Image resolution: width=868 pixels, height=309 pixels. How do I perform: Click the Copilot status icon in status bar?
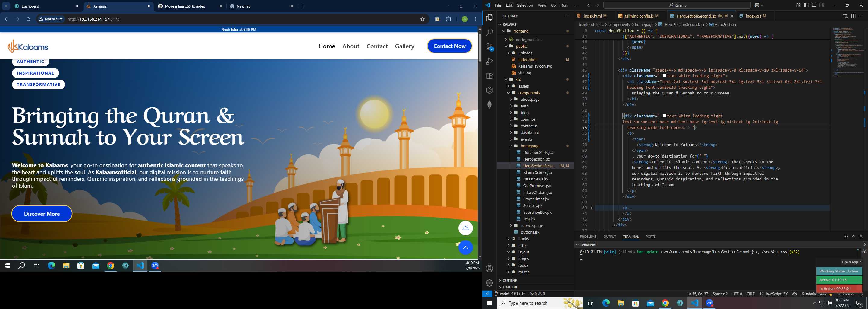coord(794,294)
